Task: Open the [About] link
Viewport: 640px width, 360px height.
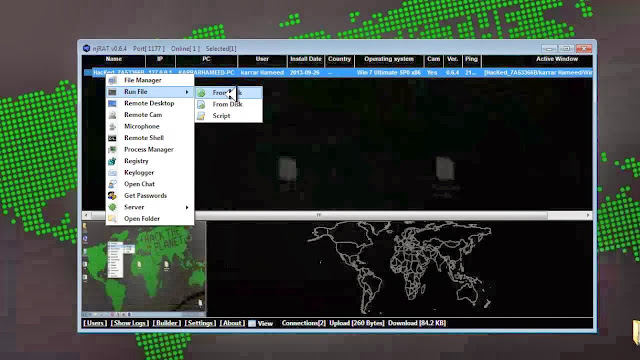Action: 232,323
